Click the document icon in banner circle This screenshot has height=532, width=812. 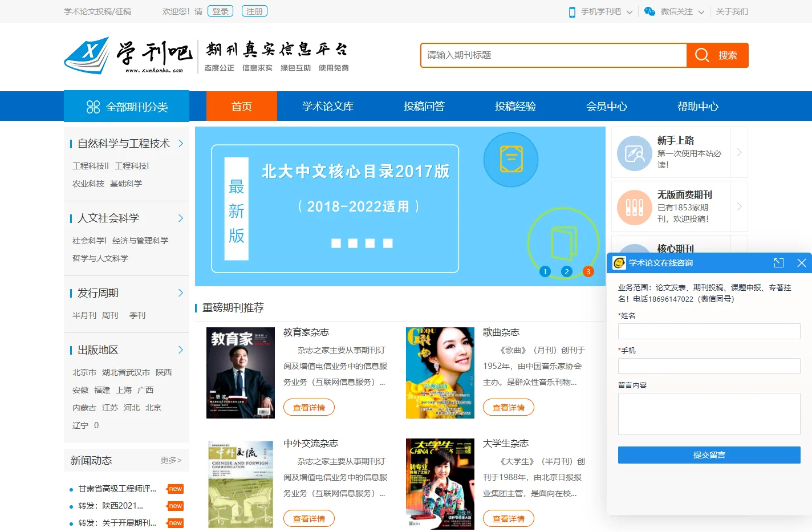click(511, 160)
